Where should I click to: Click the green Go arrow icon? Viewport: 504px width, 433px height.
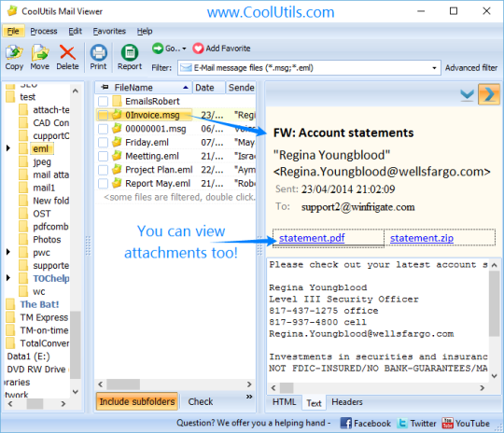158,49
